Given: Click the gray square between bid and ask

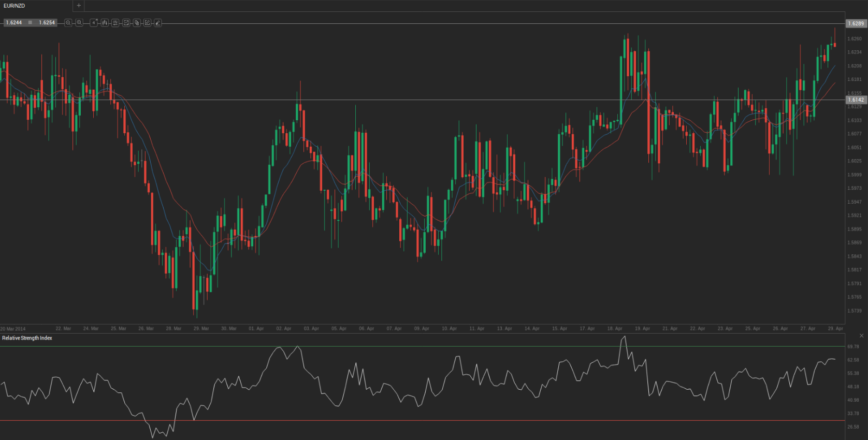Looking at the screenshot, I should point(30,23).
